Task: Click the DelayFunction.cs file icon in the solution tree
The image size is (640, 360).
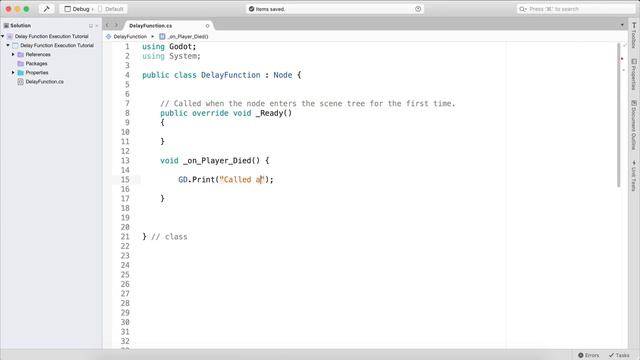Action: [20, 82]
